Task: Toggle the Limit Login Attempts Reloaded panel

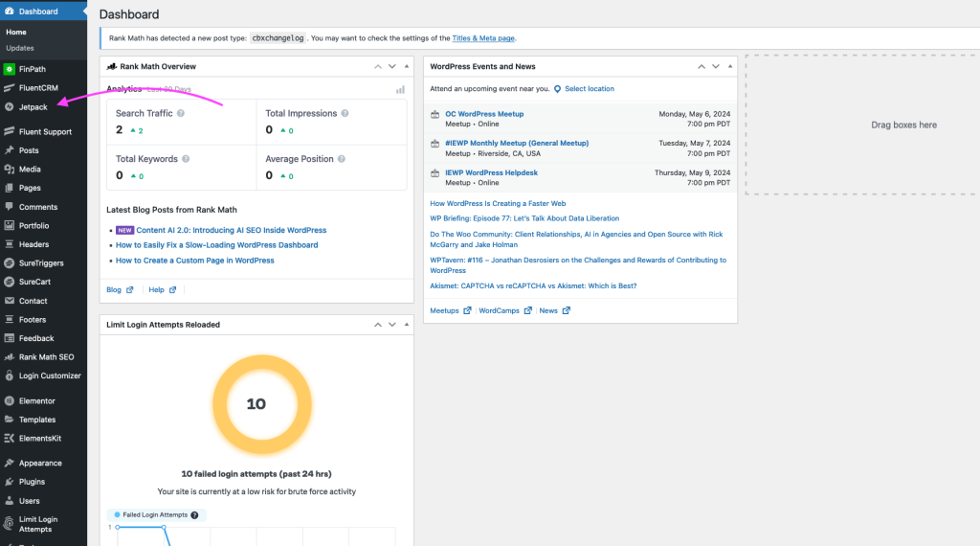Action: (406, 325)
